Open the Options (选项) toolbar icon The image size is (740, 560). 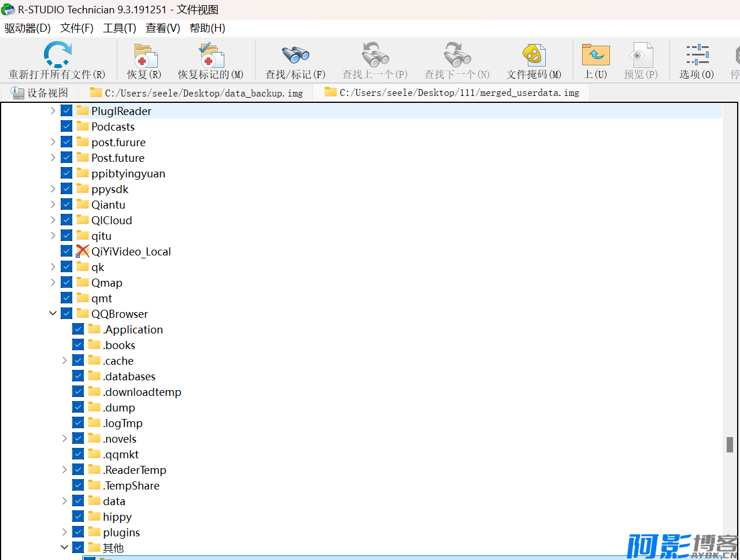point(697,55)
